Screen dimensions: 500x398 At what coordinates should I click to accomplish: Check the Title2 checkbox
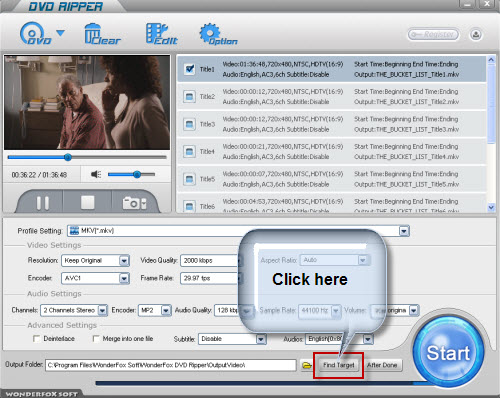189,97
